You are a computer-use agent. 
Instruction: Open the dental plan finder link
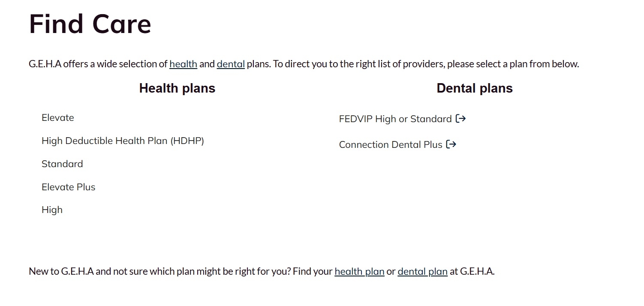[422, 271]
